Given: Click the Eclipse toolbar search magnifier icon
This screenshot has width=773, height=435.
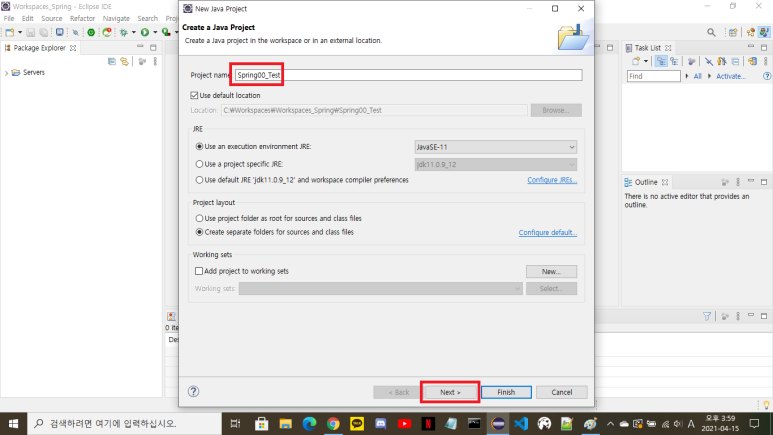Looking at the screenshot, I should click(711, 33).
